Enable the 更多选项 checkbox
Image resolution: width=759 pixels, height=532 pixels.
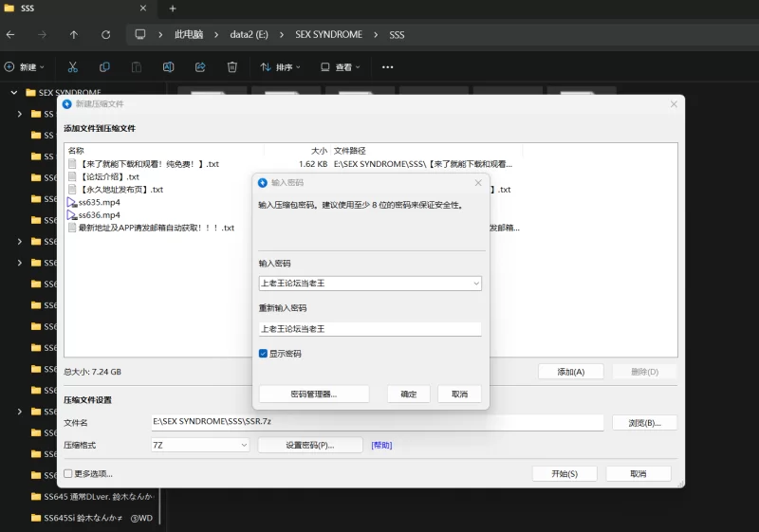(x=68, y=473)
